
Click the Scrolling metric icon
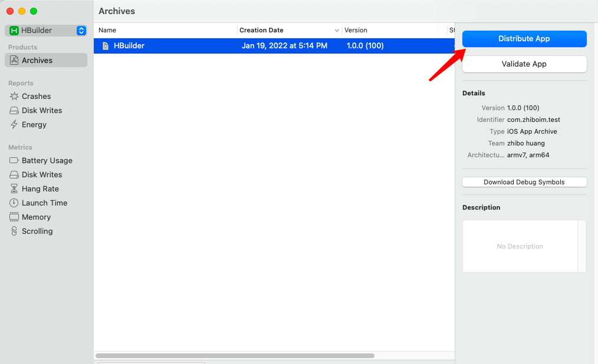[14, 231]
